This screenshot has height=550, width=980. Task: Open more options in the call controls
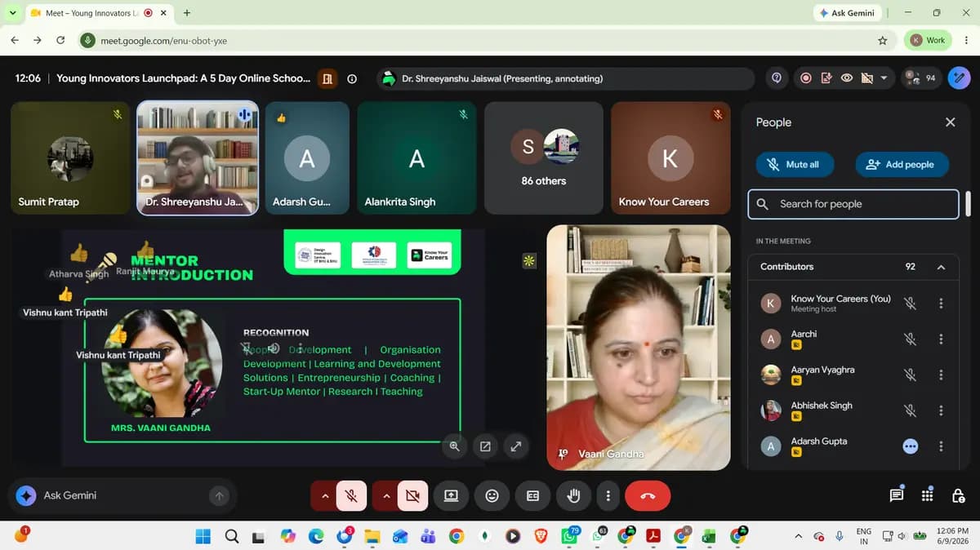[608, 495]
